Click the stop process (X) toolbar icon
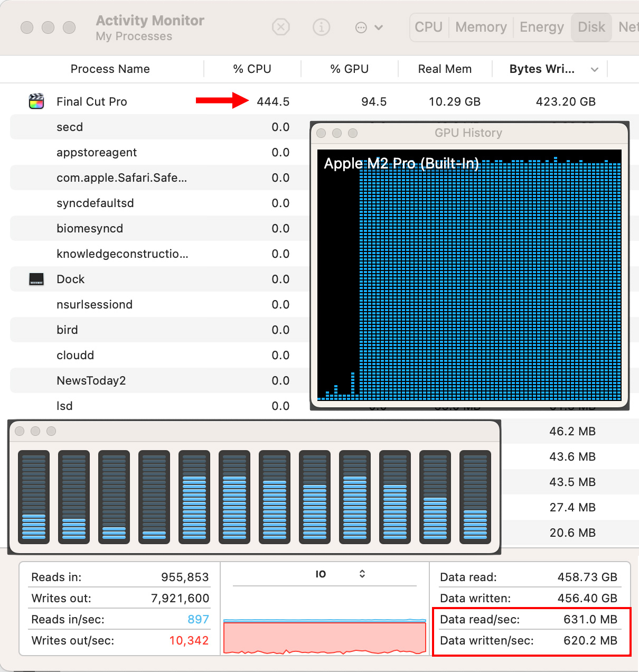This screenshot has height=672, width=639. point(281,27)
